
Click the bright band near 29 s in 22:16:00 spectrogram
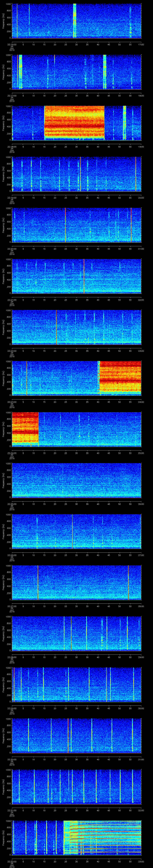tap(75, 20)
